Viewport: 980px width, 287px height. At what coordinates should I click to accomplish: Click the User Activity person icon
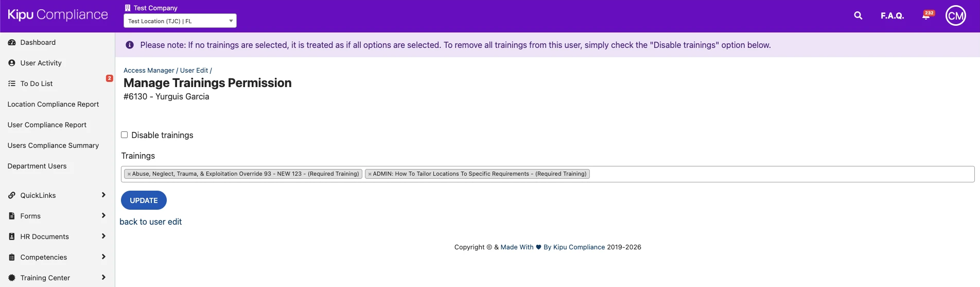[x=12, y=63]
